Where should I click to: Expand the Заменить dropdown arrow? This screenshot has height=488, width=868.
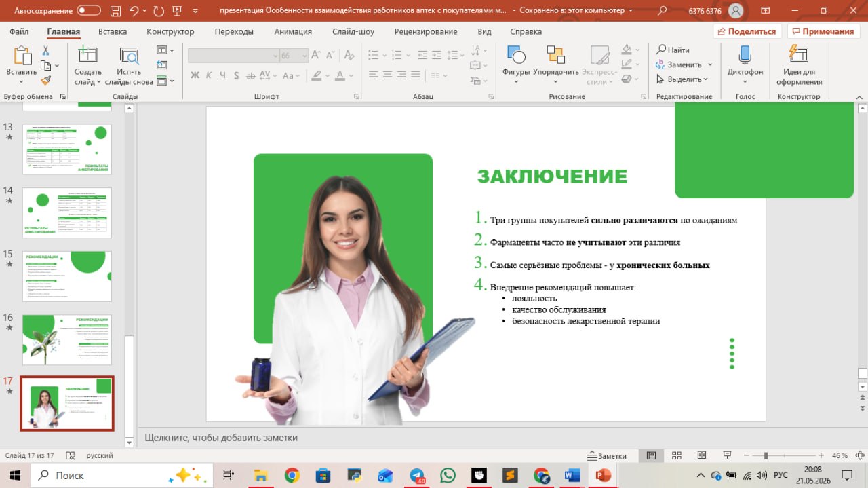(710, 64)
